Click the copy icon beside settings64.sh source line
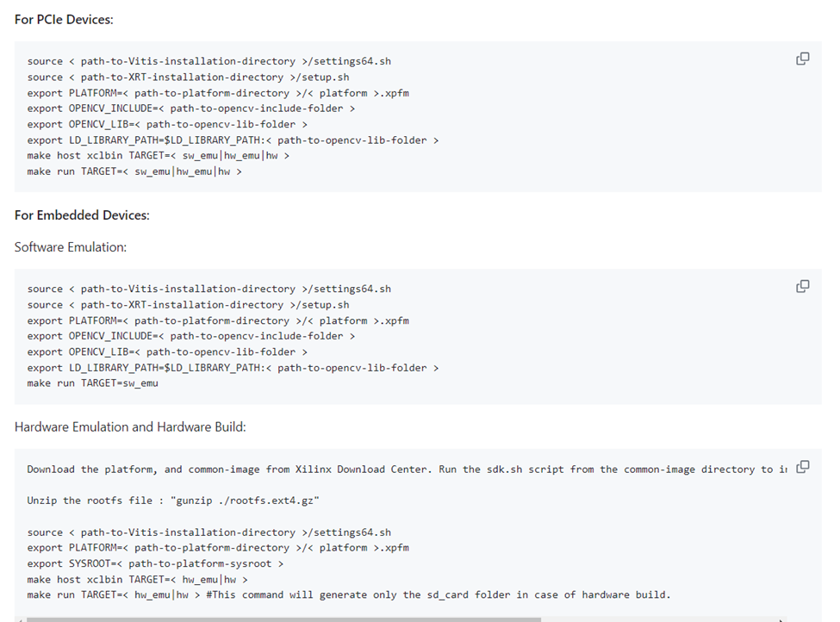Viewport: 840px width, 622px height. click(802, 58)
